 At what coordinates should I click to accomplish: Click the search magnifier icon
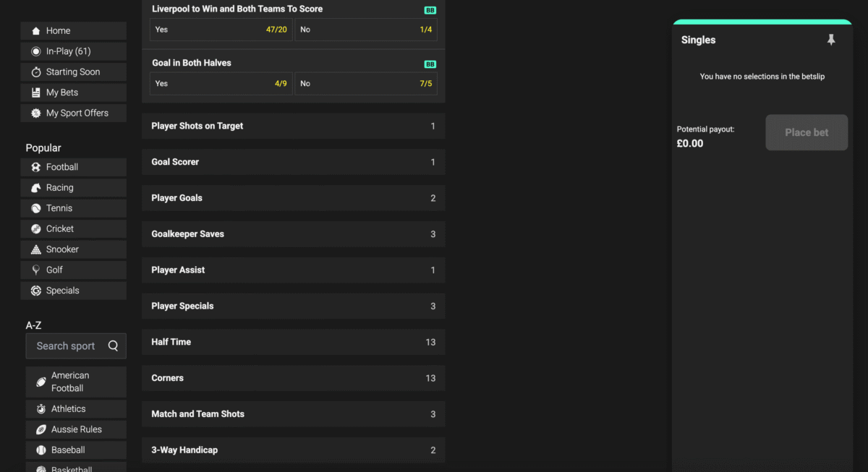(x=113, y=346)
